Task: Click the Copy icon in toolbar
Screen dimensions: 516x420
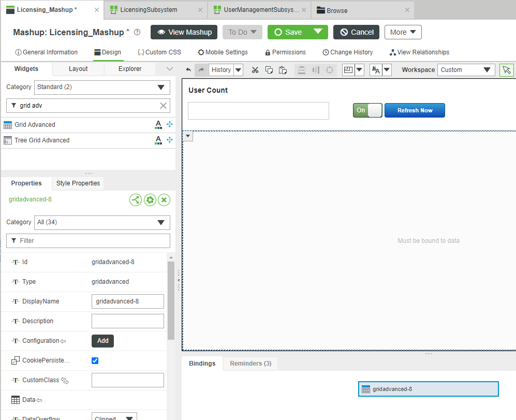Action: pyautogui.click(x=269, y=70)
